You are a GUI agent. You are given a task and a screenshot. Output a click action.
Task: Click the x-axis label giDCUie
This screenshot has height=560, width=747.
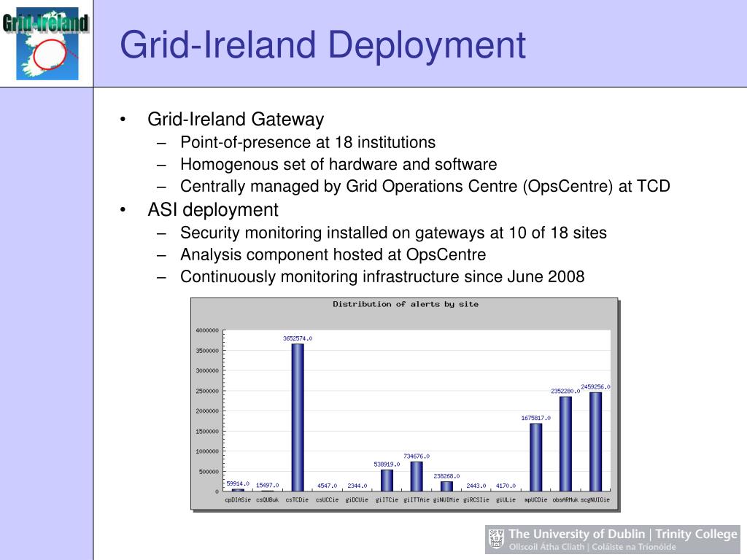pyautogui.click(x=357, y=500)
